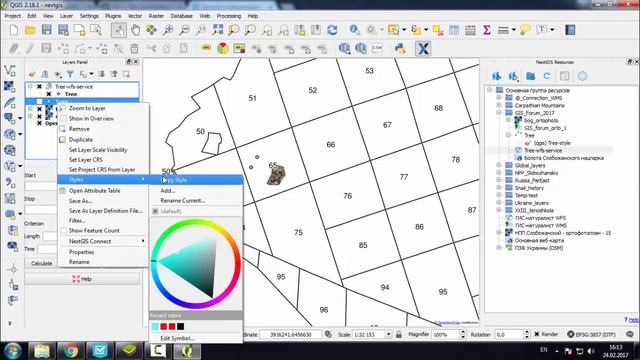Toggle the (default) style checkbox
This screenshot has height=360, width=640.
[155, 211]
